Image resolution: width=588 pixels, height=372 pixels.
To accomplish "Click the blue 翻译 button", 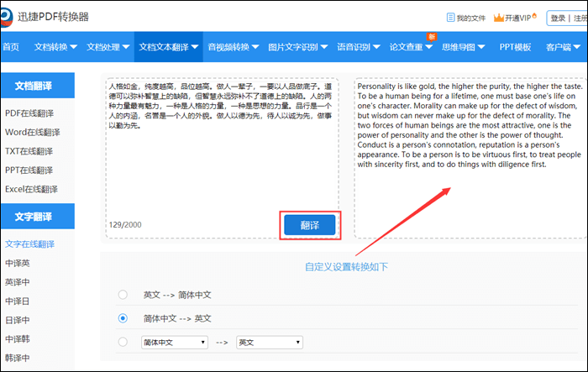I will 310,225.
